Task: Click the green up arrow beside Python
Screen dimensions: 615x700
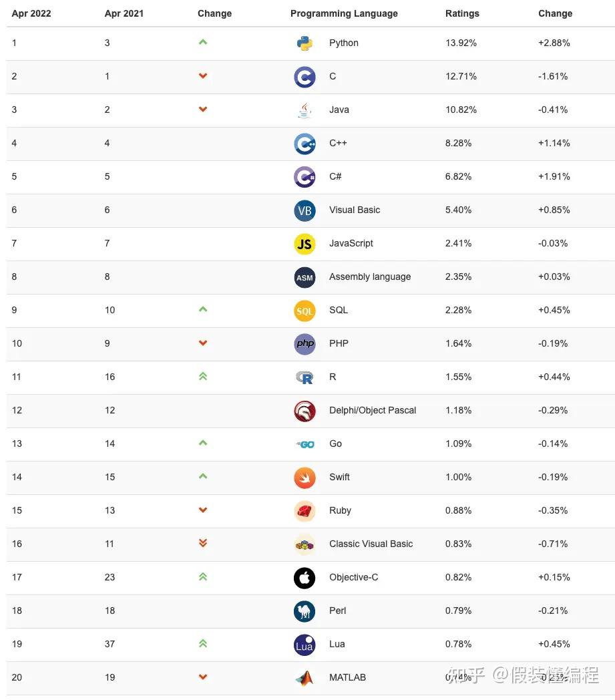Action: 203,43
